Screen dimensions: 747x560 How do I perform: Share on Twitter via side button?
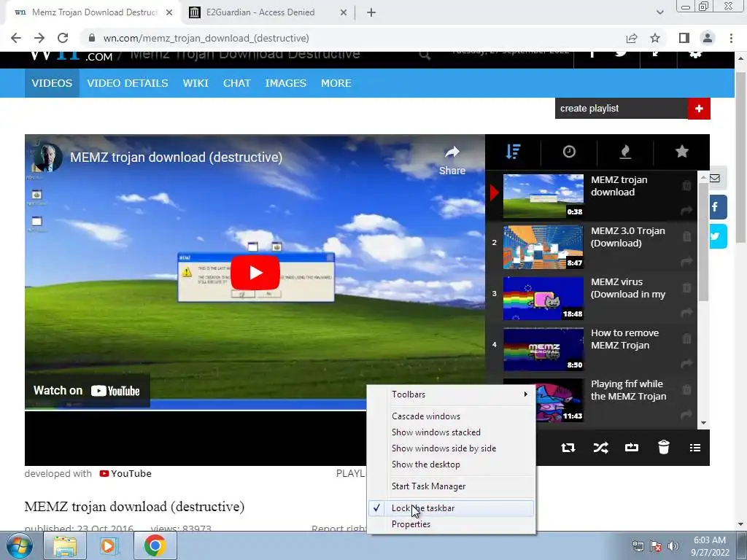click(x=718, y=236)
